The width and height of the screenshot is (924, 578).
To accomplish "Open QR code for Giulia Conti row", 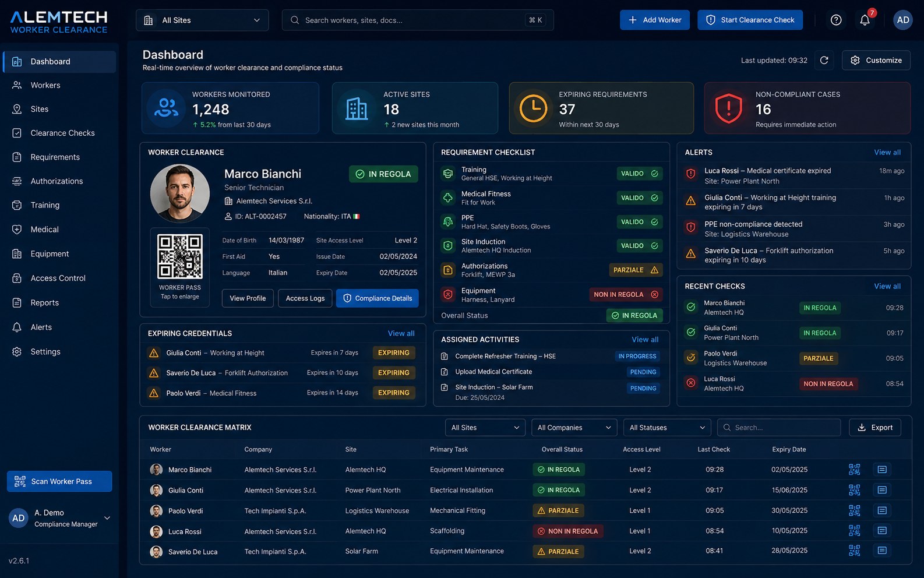I will tap(854, 490).
